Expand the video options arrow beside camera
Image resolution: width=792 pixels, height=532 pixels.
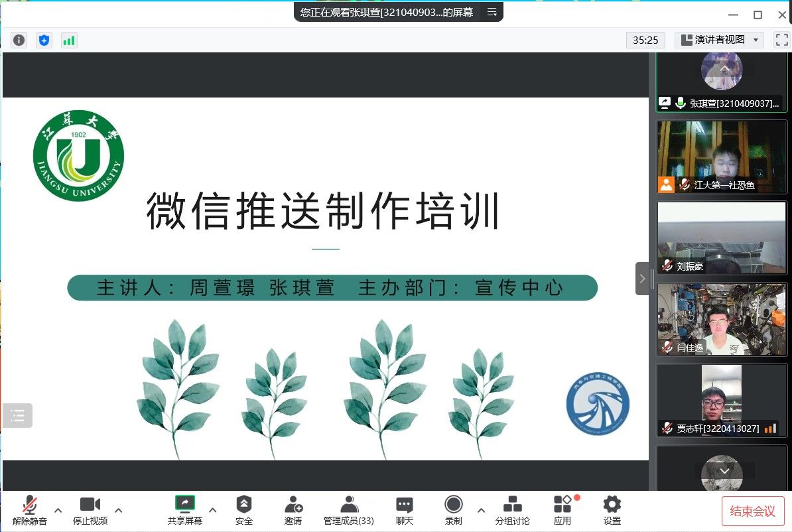point(119,510)
